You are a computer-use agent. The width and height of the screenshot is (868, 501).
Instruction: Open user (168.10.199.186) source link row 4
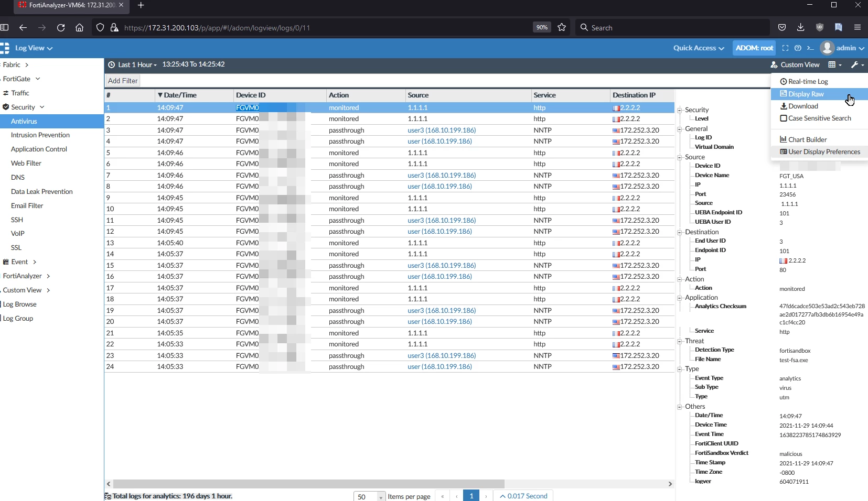[x=440, y=141]
